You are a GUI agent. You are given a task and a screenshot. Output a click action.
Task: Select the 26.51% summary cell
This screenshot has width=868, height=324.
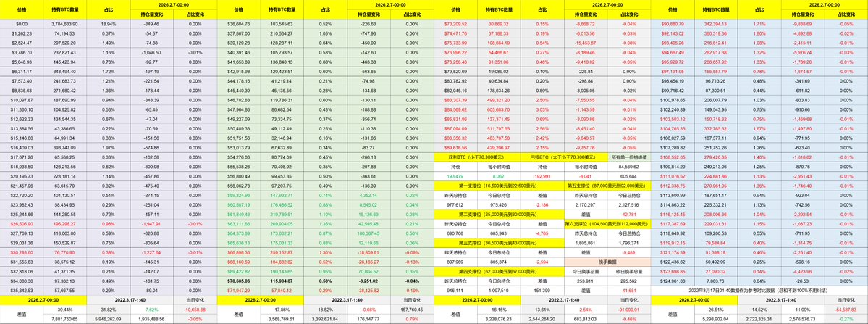[x=716, y=309]
